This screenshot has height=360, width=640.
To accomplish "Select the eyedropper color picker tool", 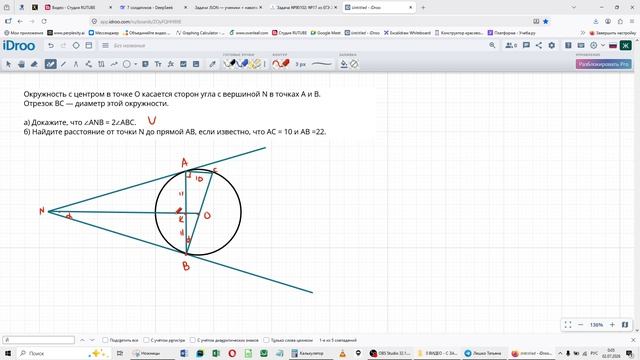I will pos(212,64).
